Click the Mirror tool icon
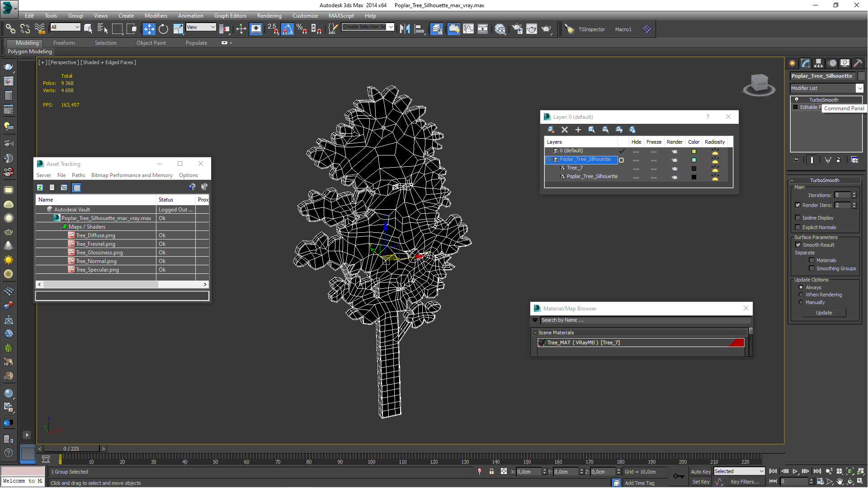 [x=405, y=29]
